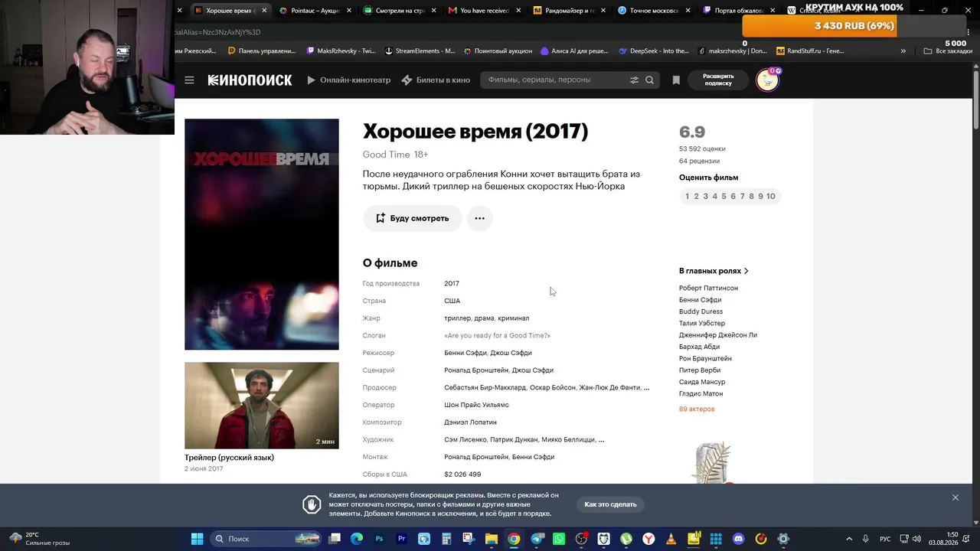Rate the film 10
980x551 pixels.
(771, 197)
